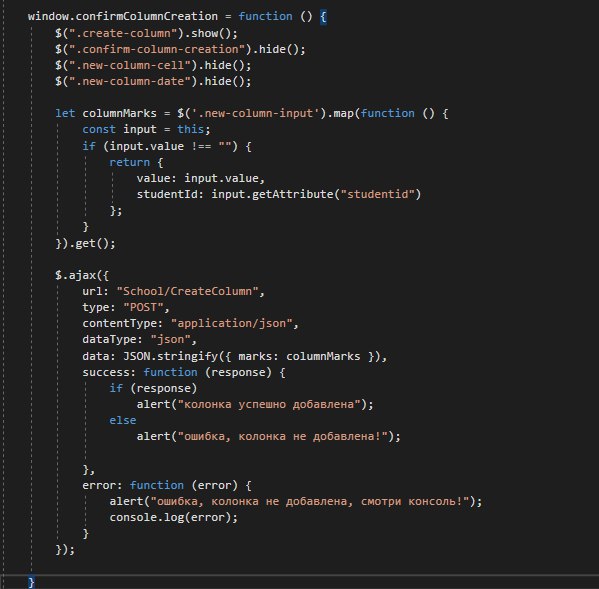
Task: Click the "School/CreateColumn" url string
Action: click(x=187, y=291)
